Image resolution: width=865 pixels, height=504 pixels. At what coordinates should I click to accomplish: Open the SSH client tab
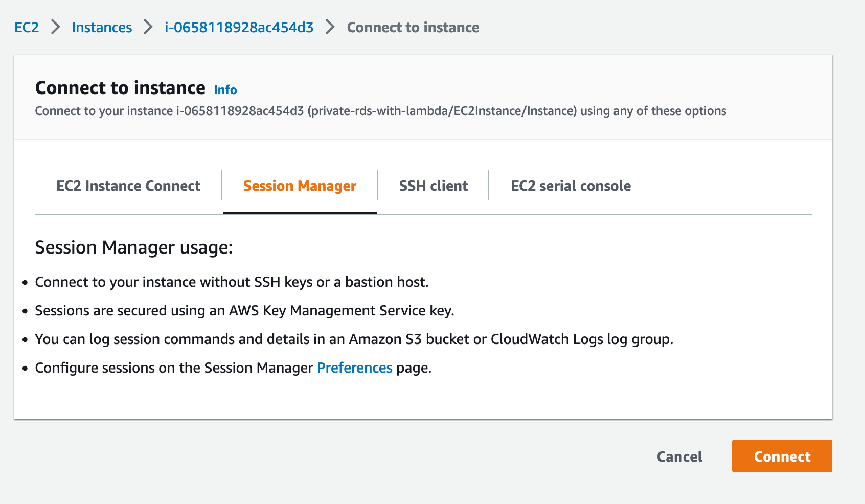click(x=433, y=186)
